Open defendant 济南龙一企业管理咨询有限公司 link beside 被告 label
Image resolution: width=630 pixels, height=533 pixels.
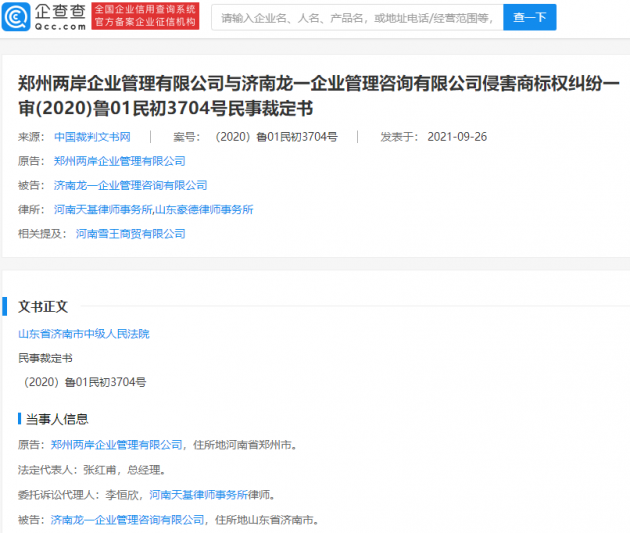(x=130, y=185)
